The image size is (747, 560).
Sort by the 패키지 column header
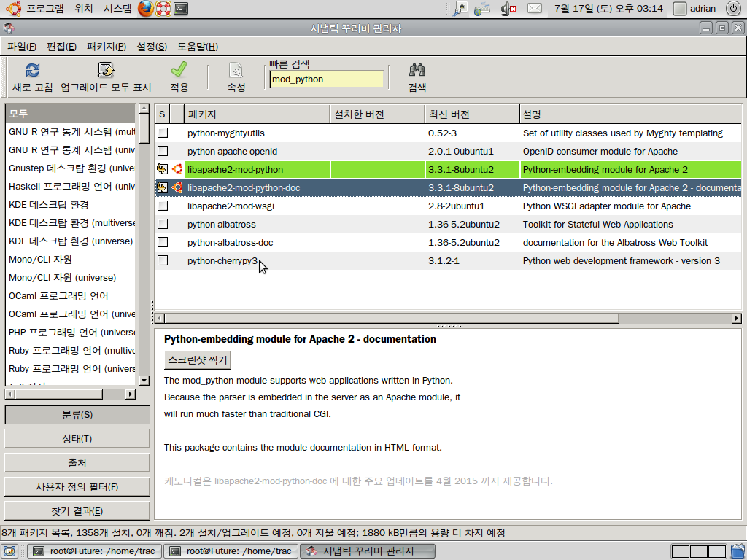257,114
